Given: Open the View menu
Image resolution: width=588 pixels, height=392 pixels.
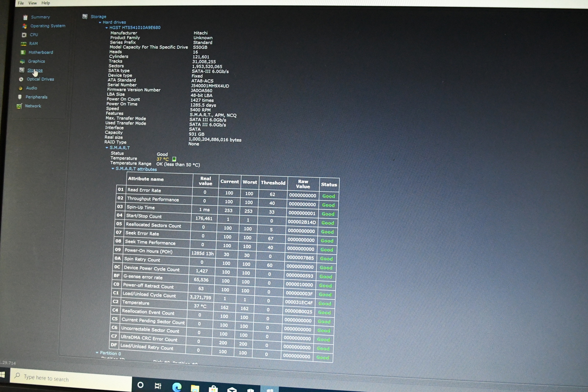Looking at the screenshot, I should [x=33, y=3].
